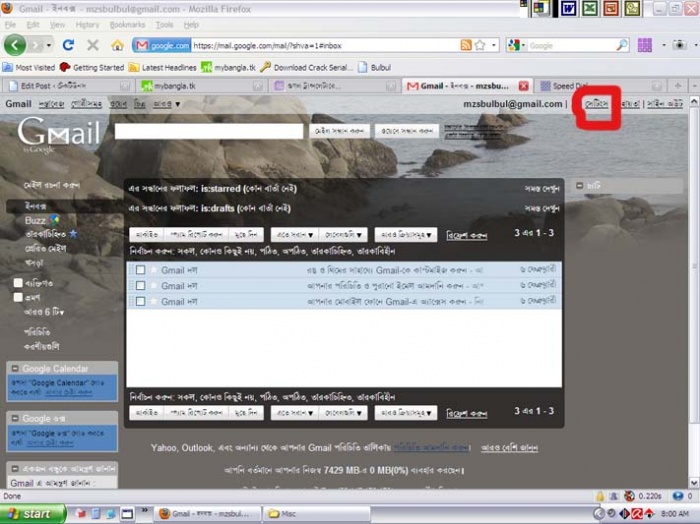Click the padlock icon in the status bar
The height and width of the screenshot is (524, 700).
[600, 496]
